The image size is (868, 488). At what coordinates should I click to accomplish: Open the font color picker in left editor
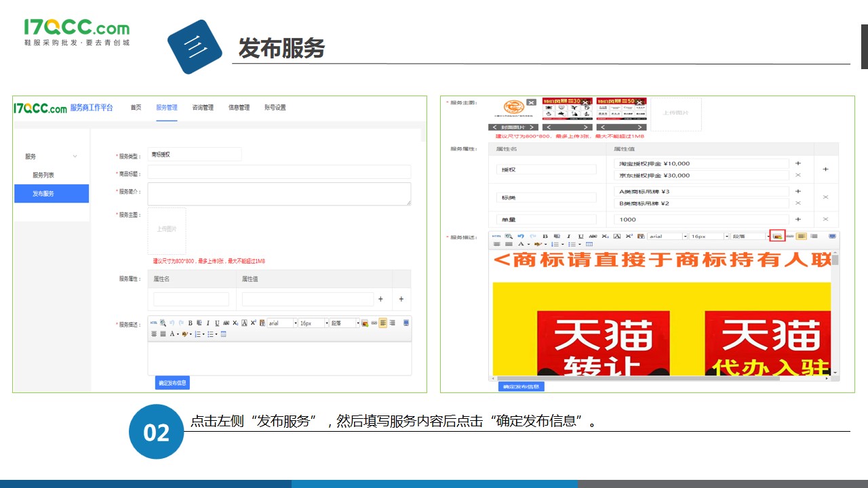(x=174, y=334)
